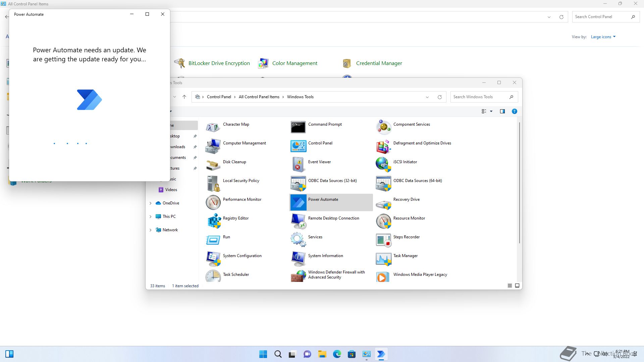Open Credential Manager
Screen dimensions: 644x362
click(379, 63)
